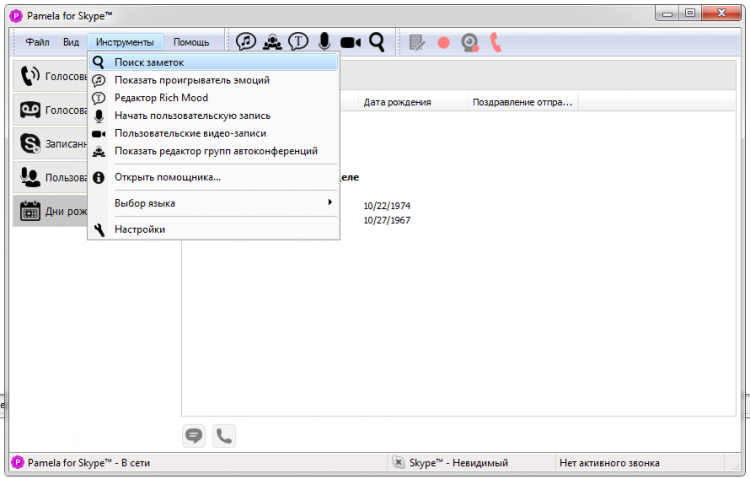Click the Skype™ - Невидимый status text
This screenshot has height=479, width=750.
[x=458, y=463]
